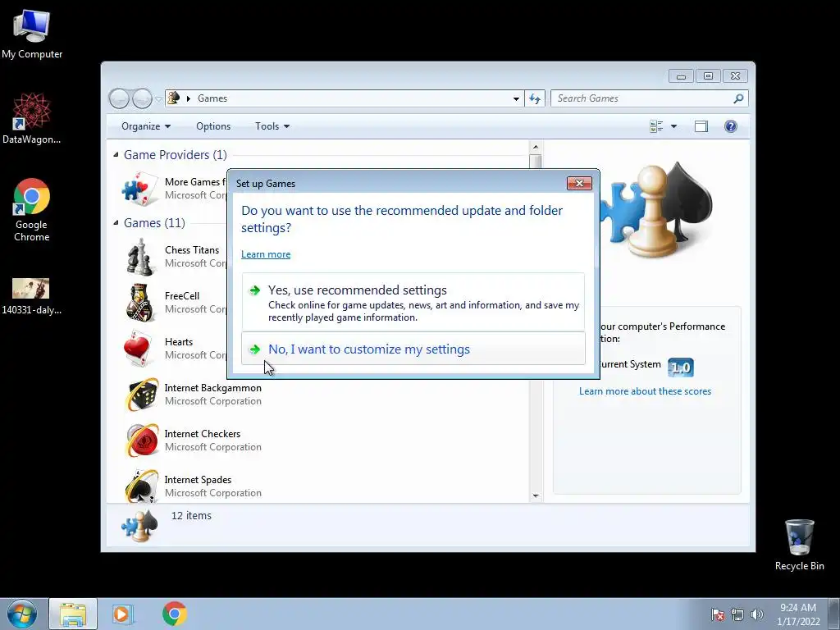The image size is (840, 630).
Task: Launch Windows Media Player from taskbar
Action: tap(123, 614)
